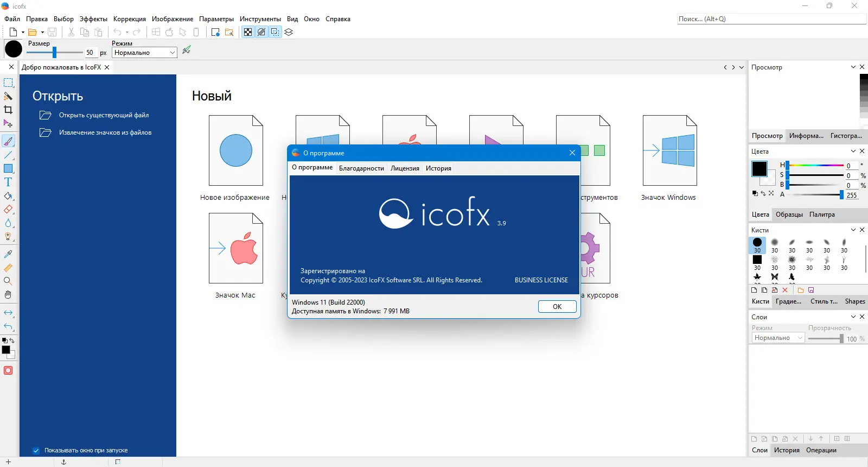Select the horizontal flip arrows tool
Screen dimensions: 868x467
(x=8, y=313)
